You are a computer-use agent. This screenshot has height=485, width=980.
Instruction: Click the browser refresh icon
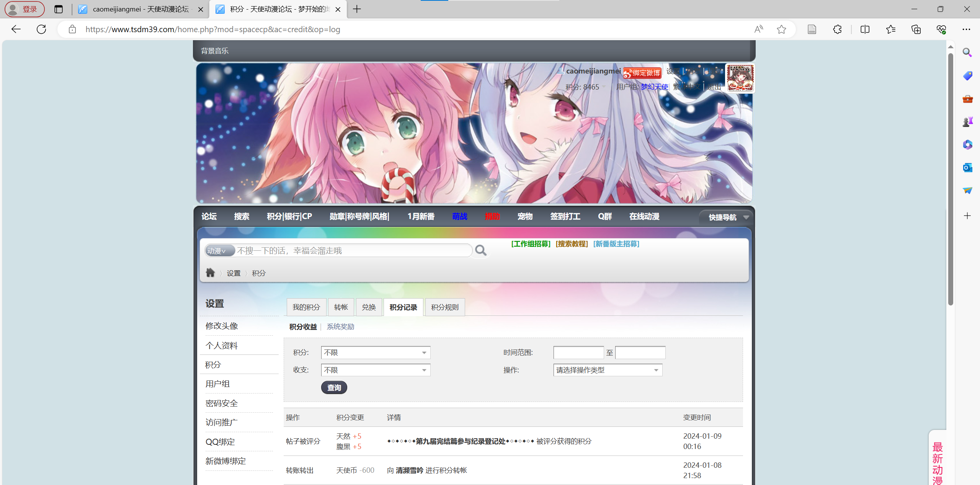click(41, 29)
